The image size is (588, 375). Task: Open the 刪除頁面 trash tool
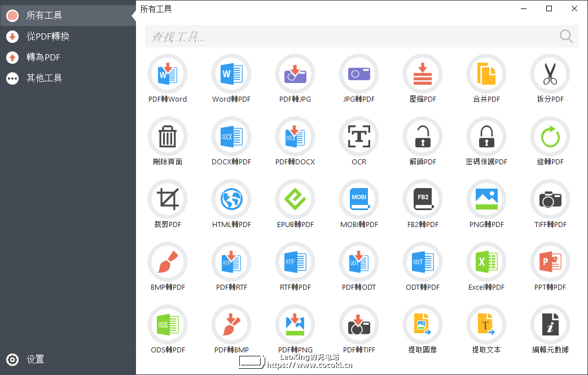(167, 137)
